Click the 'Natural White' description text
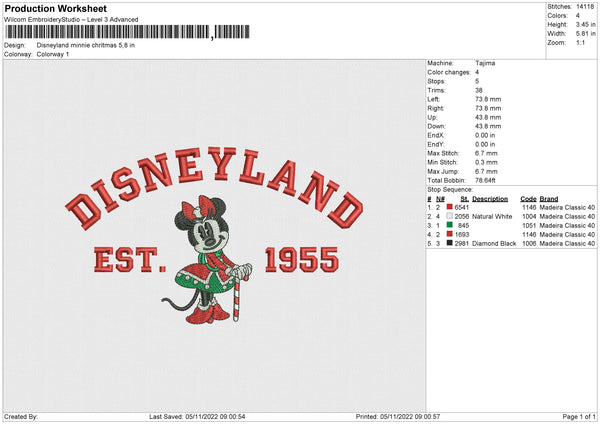This screenshot has height=424, width=600. pyautogui.click(x=492, y=217)
